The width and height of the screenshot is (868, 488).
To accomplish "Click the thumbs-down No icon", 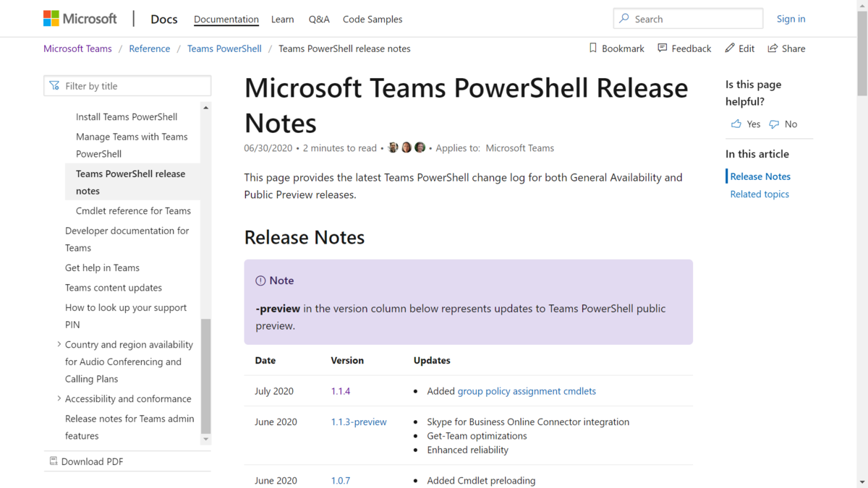I will (x=774, y=124).
